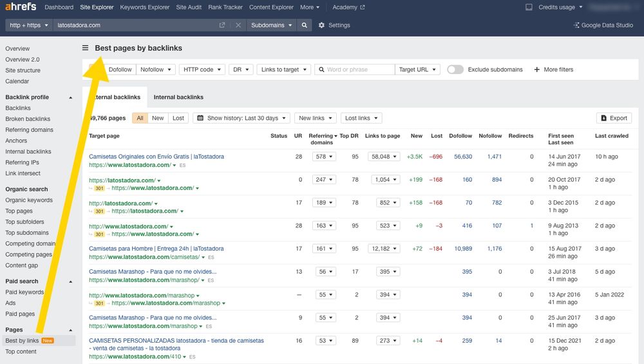Click the 56,630 dofollow count
The height and width of the screenshot is (364, 644).
(x=463, y=157)
